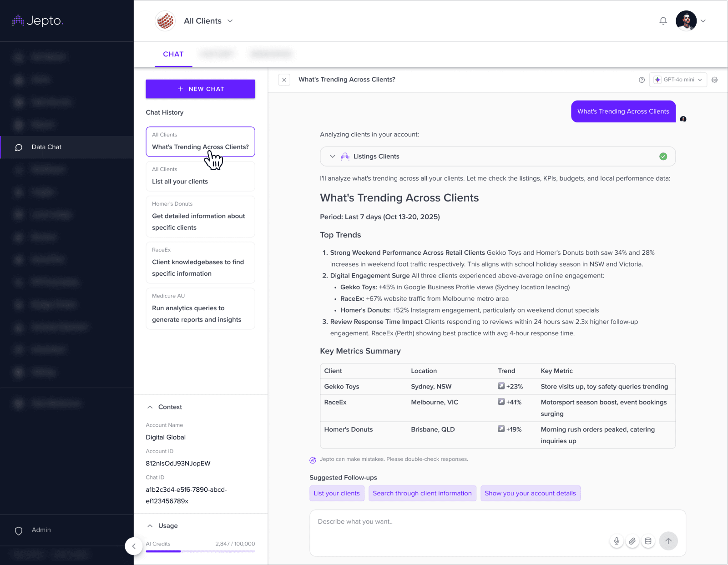The image size is (728, 565).
Task: Click the Account ID 812nlsOdJ93NJopEW value
Action: pos(178,464)
